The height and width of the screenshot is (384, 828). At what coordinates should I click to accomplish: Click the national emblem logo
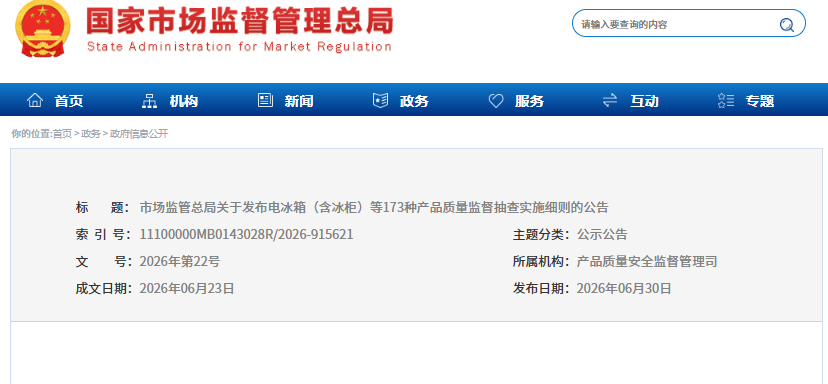click(x=42, y=28)
